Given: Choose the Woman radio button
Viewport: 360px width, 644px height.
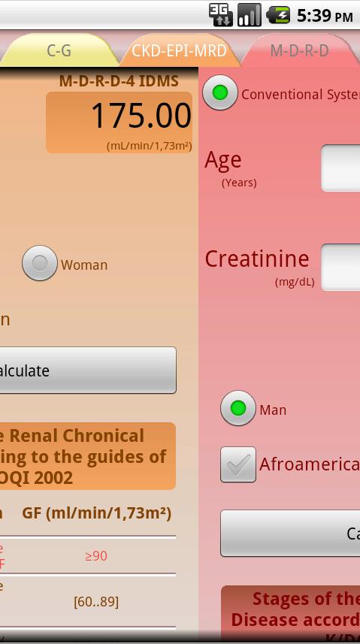Looking at the screenshot, I should [39, 263].
